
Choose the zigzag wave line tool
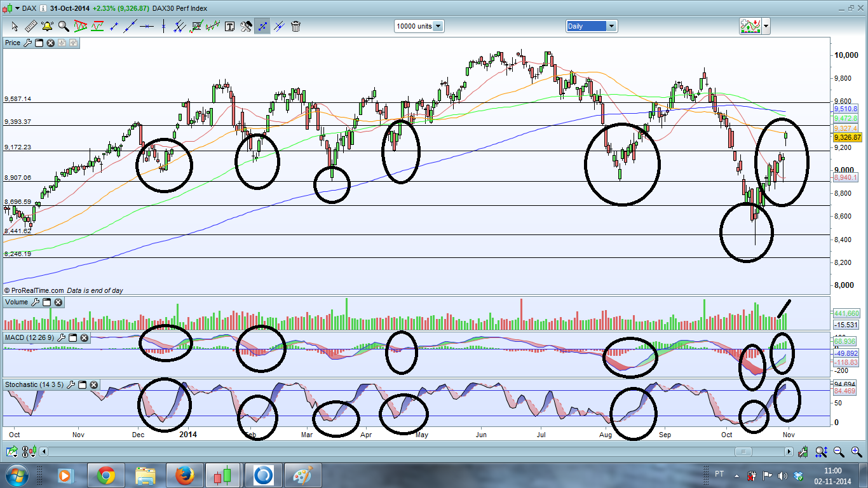coord(213,26)
